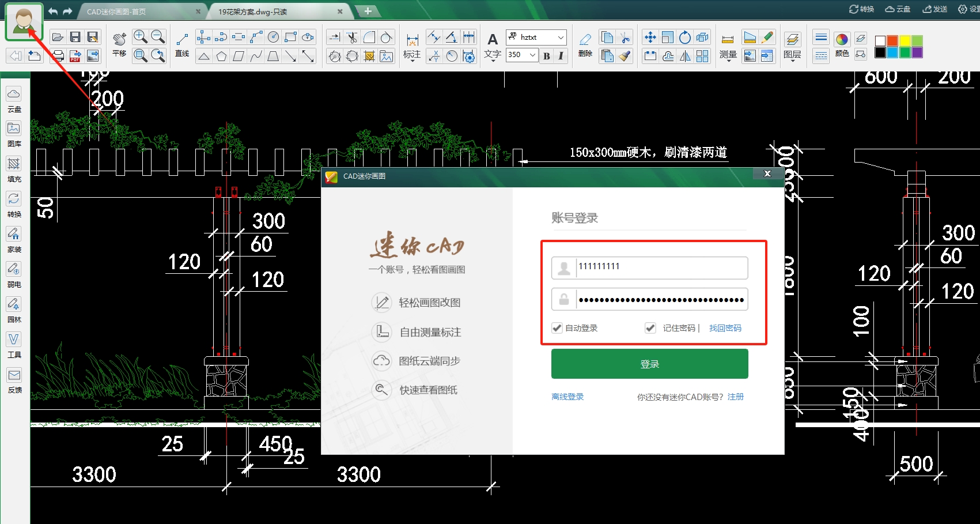Select the move arrows tool
The image size is (980, 524).
[x=650, y=37]
